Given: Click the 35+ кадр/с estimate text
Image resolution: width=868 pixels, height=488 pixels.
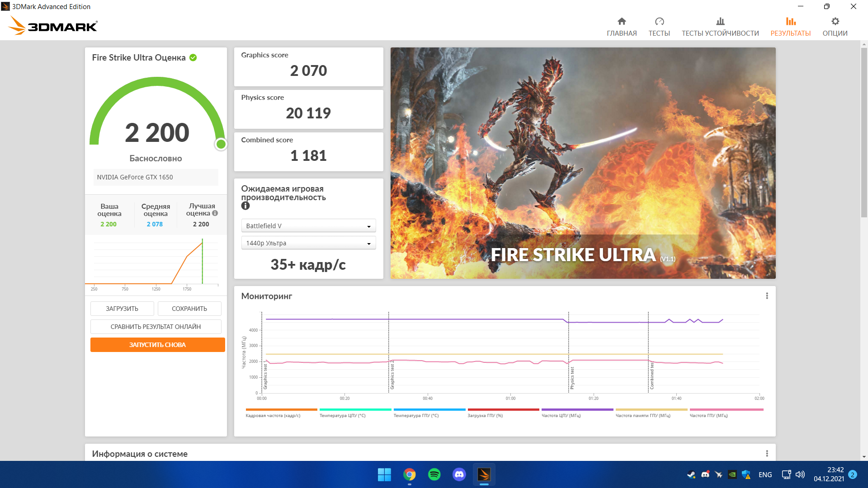Looking at the screenshot, I should (308, 265).
